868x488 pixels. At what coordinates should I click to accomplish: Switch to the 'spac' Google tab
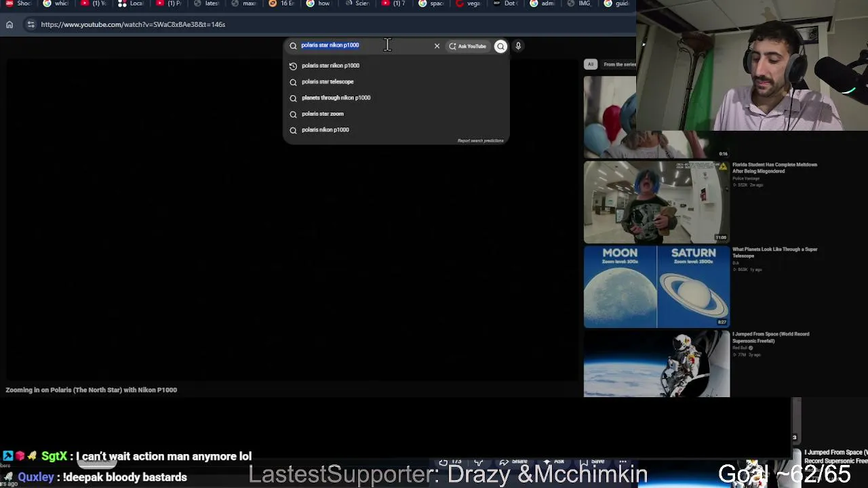point(432,3)
